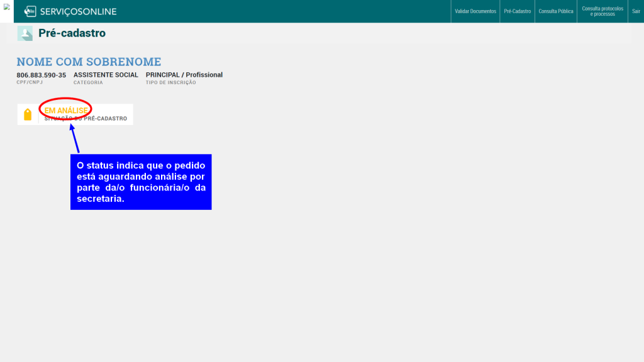The image size is (644, 362).
Task: Open the Consulta Pública menu item
Action: [556, 11]
